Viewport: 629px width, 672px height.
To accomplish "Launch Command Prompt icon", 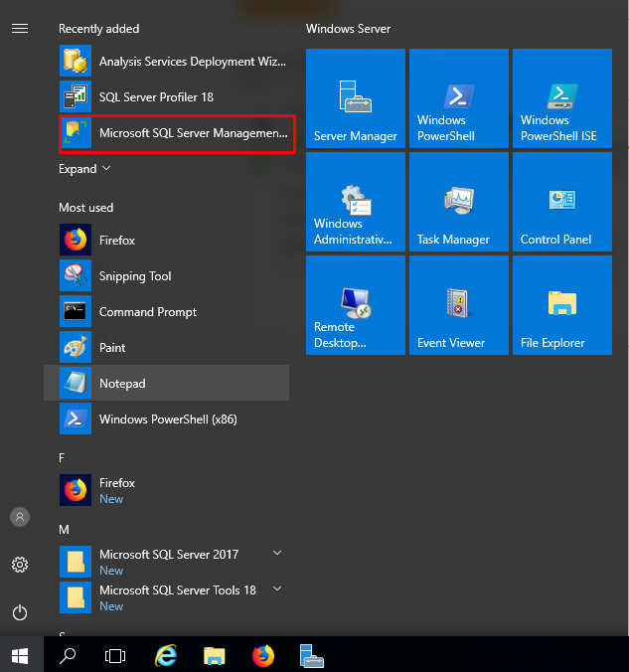I will pos(76,311).
